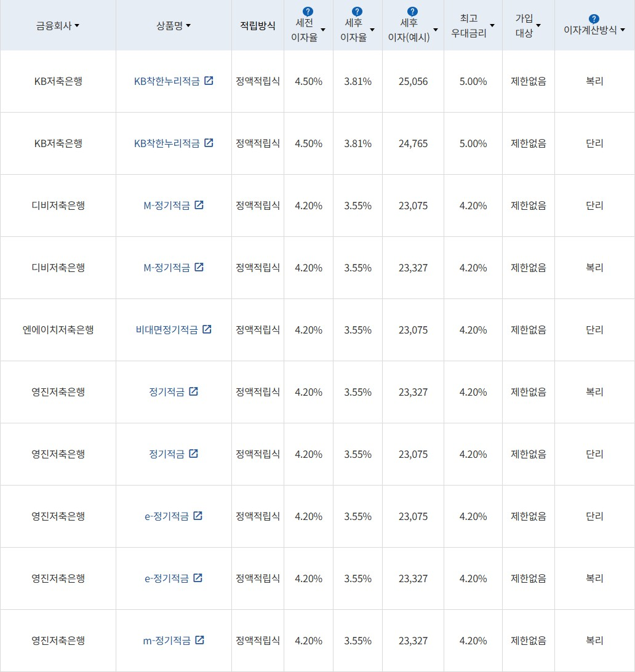
Task: Click external link icon next to 비대면정기적금
Action: click(x=208, y=329)
